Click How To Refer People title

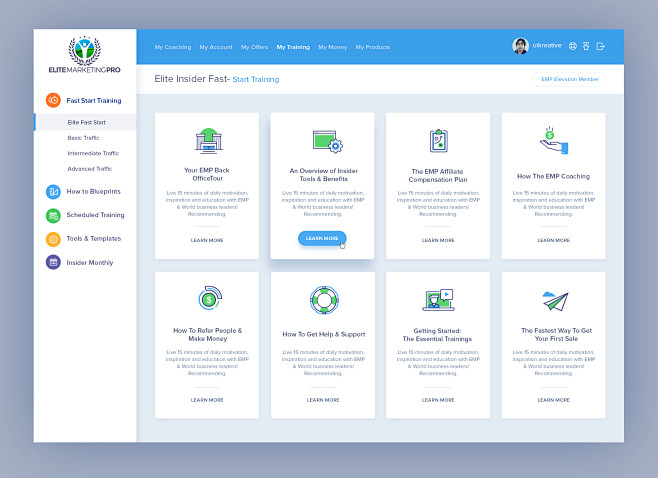pyautogui.click(x=207, y=334)
